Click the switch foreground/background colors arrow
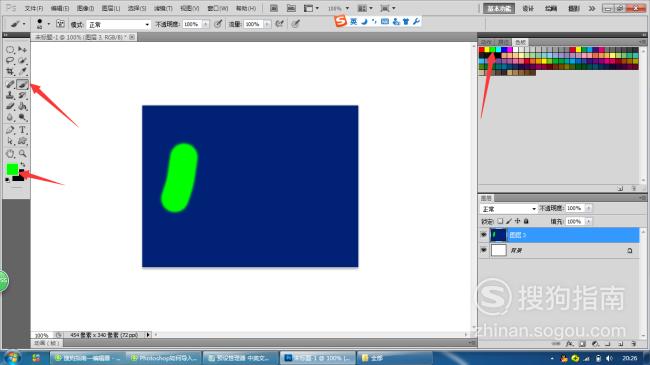This screenshot has width=650, height=365. [x=23, y=165]
